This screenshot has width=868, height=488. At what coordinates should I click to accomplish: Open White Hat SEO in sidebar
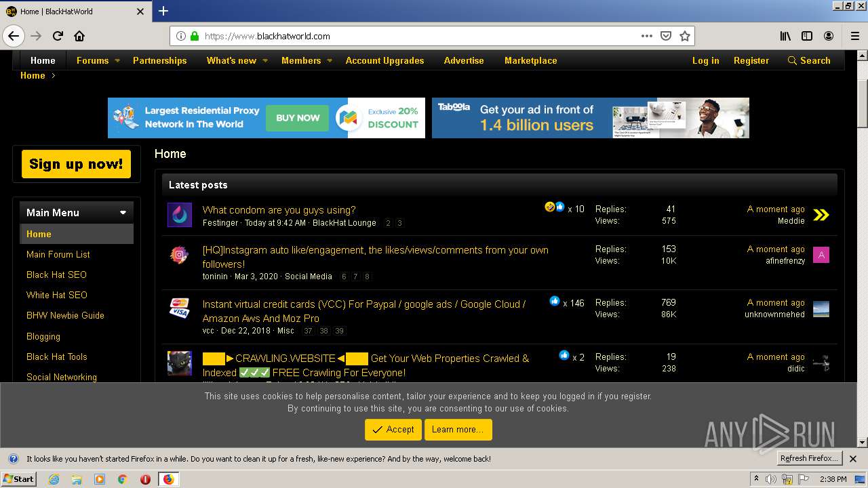point(57,295)
